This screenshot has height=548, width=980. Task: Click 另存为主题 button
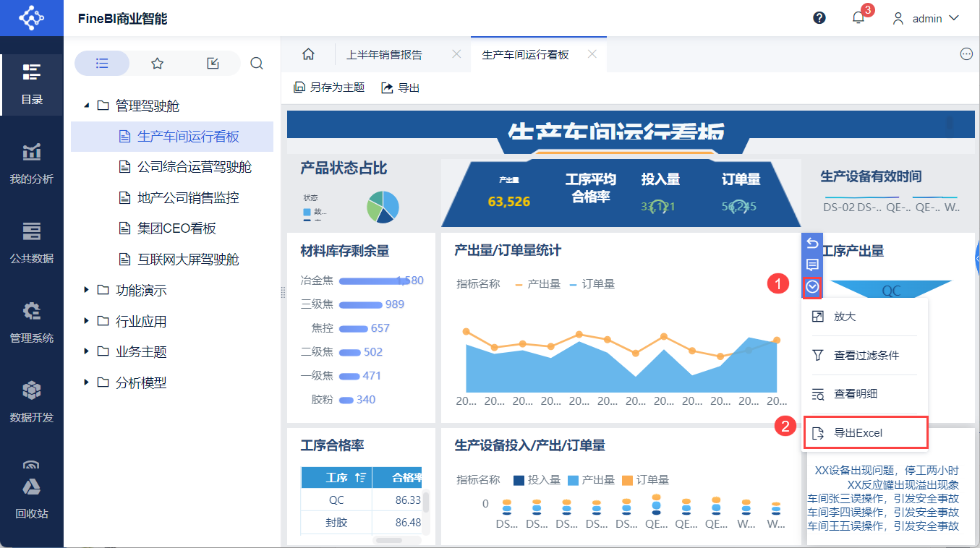pyautogui.click(x=329, y=87)
